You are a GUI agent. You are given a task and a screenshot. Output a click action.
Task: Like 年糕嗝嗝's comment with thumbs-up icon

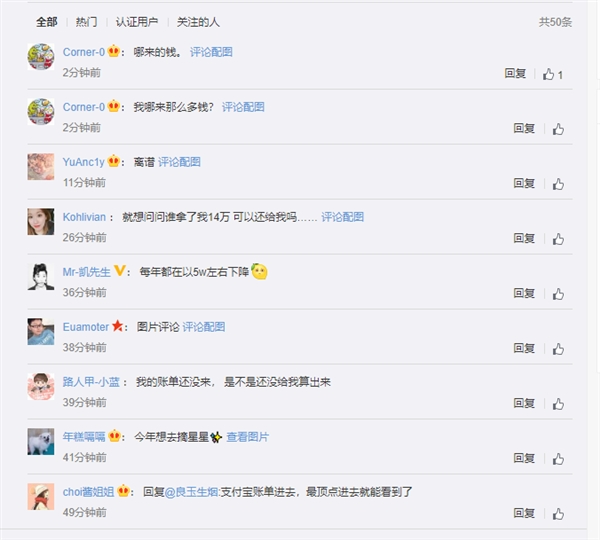(x=558, y=459)
